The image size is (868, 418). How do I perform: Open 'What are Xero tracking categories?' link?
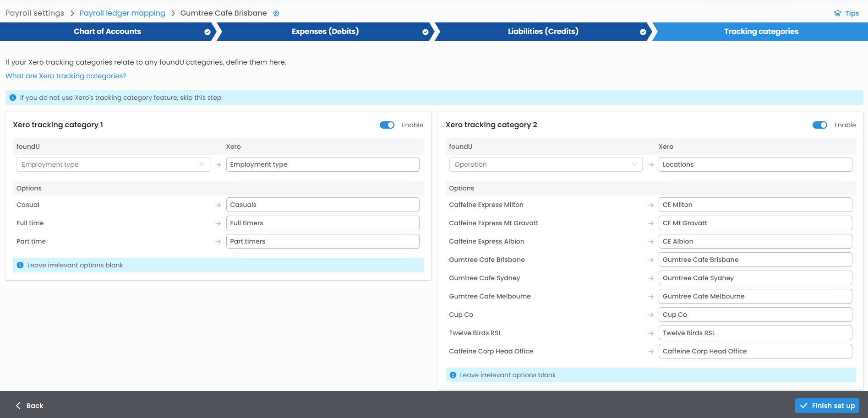[x=66, y=76]
